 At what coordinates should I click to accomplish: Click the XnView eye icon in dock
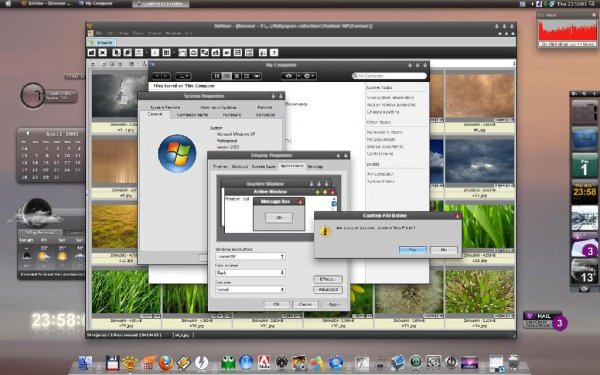coord(130,363)
